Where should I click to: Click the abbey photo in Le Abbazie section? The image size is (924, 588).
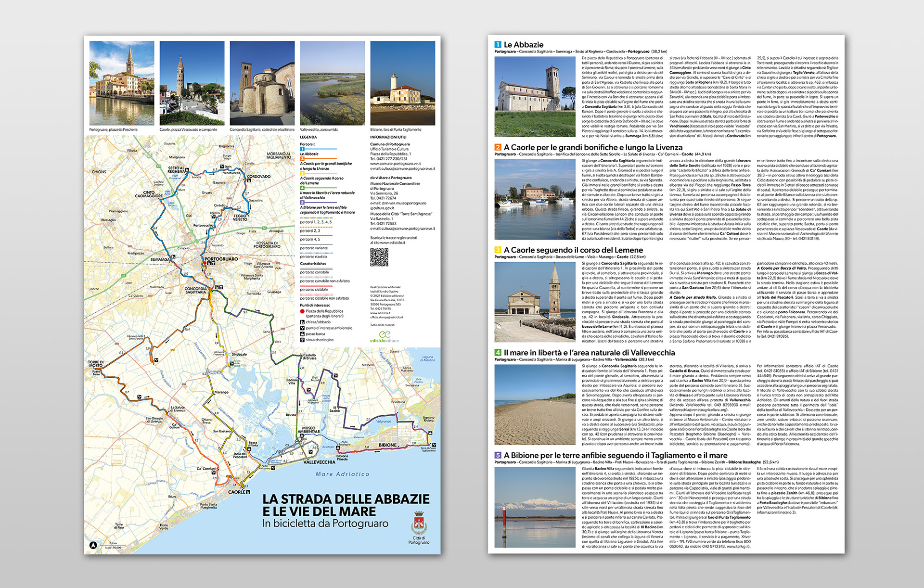tap(535, 97)
